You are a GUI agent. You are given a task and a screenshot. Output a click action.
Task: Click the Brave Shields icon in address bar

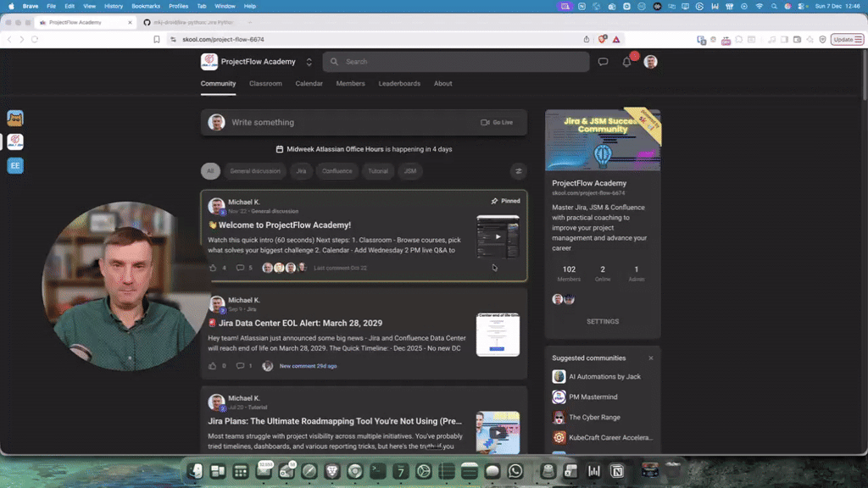602,38
